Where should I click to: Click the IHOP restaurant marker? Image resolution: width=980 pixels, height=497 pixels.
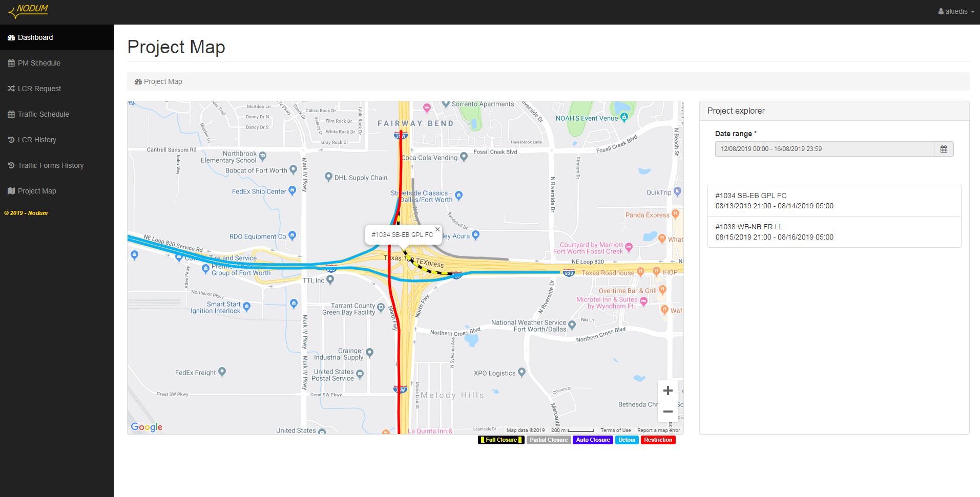pos(656,271)
